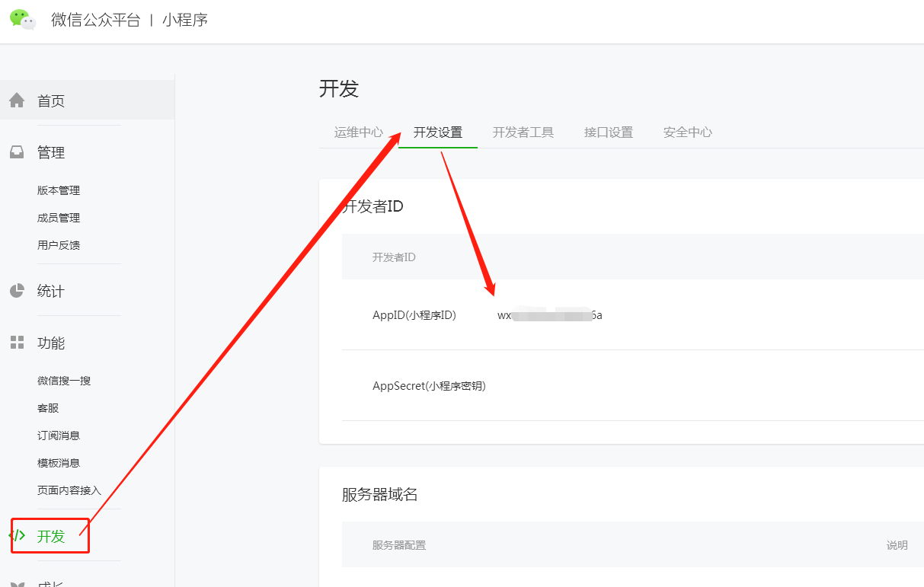This screenshot has height=587, width=924.
Task: Click the grid icon beside 功能
Action: point(17,343)
